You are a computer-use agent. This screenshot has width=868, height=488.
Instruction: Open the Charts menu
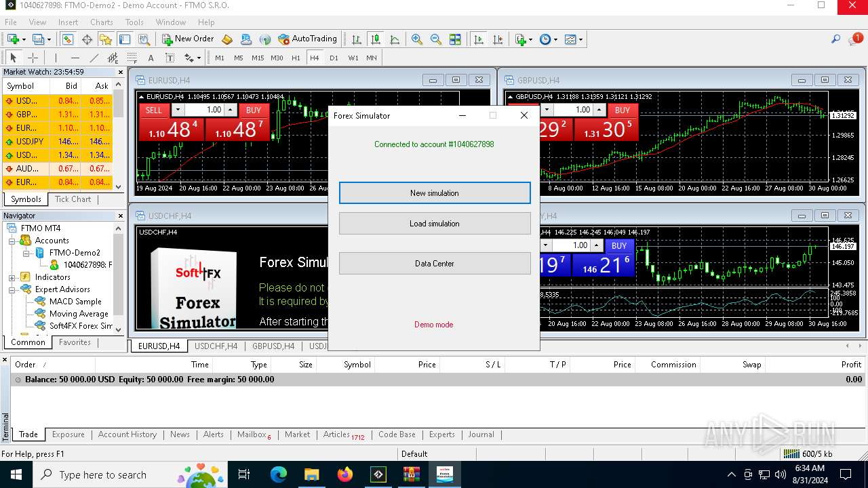click(102, 22)
